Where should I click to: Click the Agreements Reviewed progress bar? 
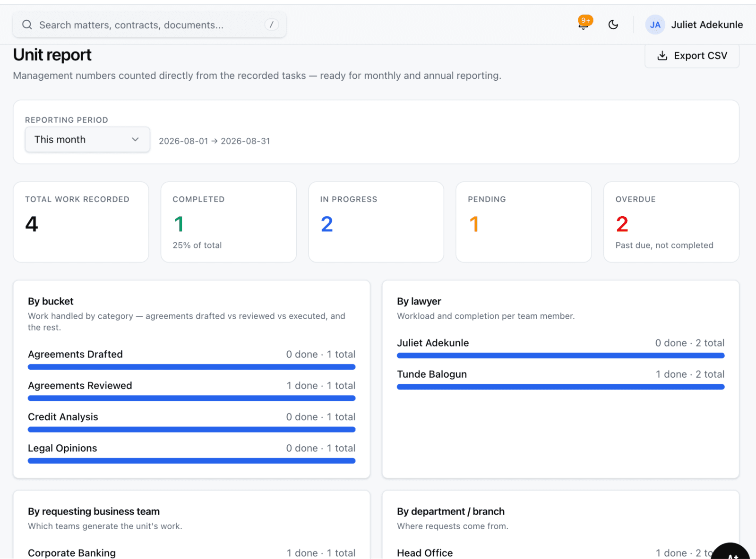tap(191, 398)
